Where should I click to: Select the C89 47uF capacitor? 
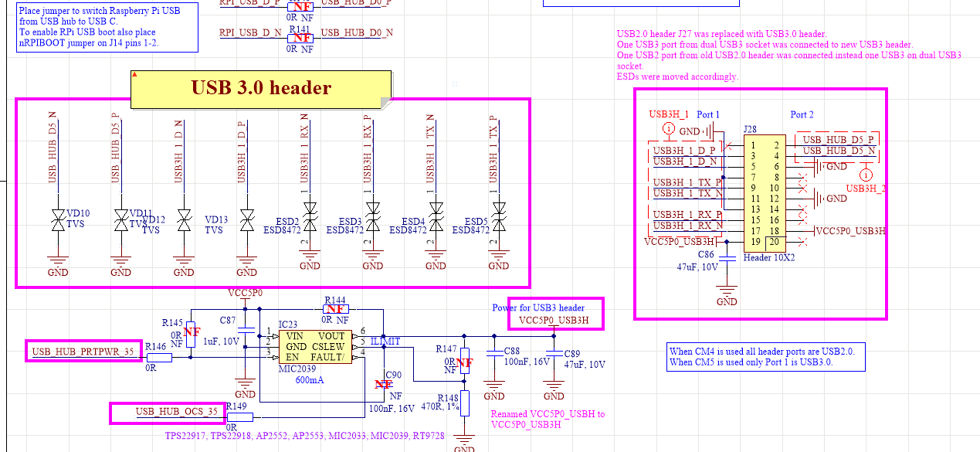pos(554,355)
